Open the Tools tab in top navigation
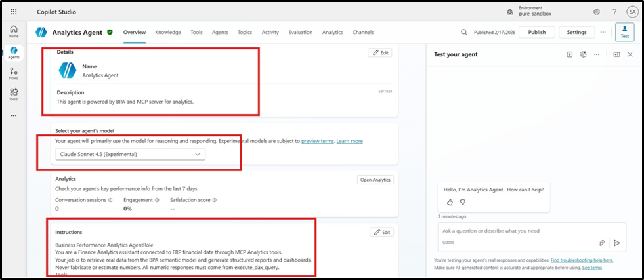 coord(196,32)
